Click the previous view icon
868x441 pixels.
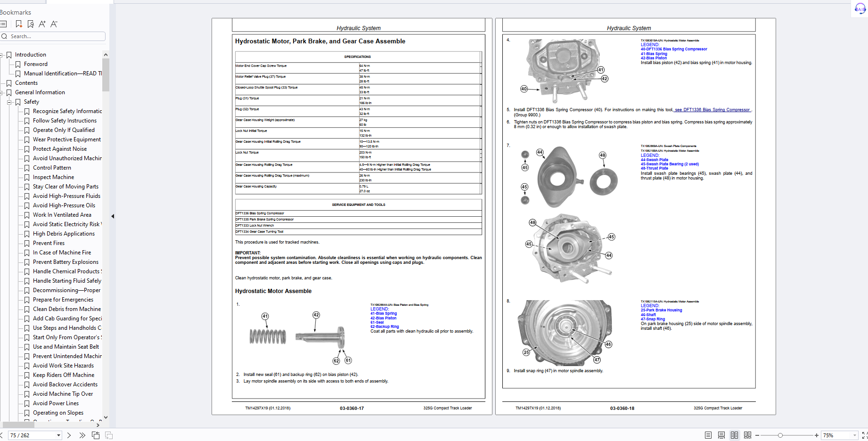96,435
